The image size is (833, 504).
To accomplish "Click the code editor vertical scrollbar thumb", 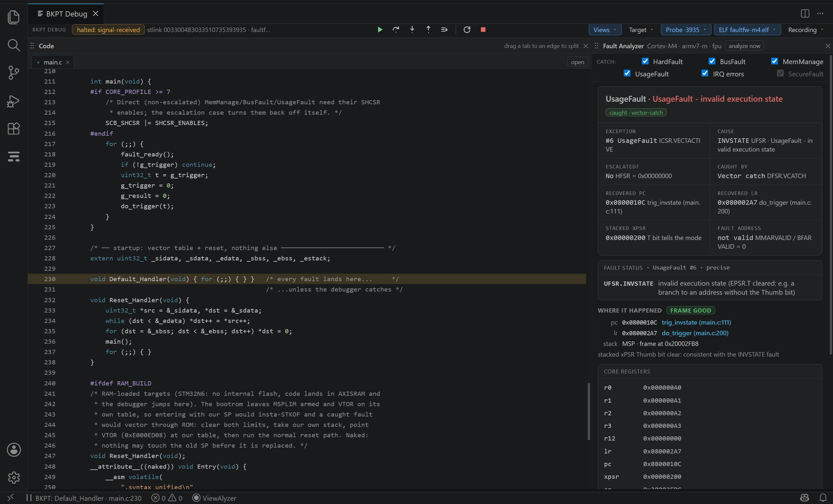I will 589,411.
